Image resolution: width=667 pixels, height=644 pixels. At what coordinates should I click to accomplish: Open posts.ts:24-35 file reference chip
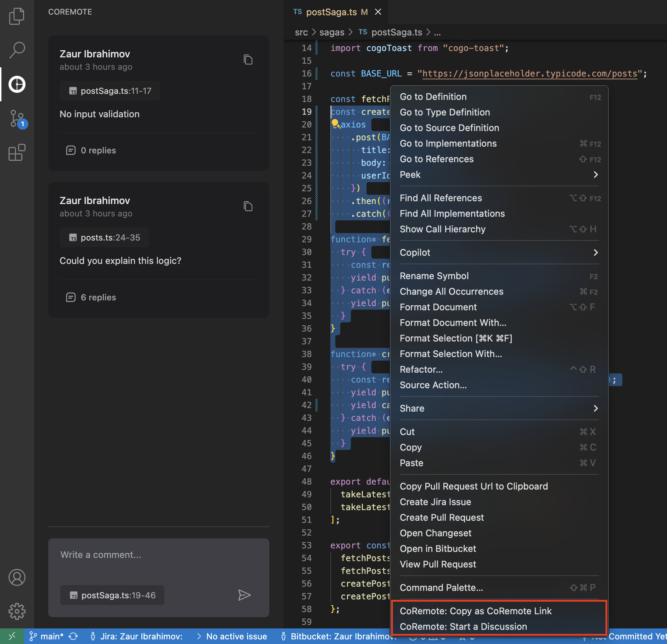point(104,238)
